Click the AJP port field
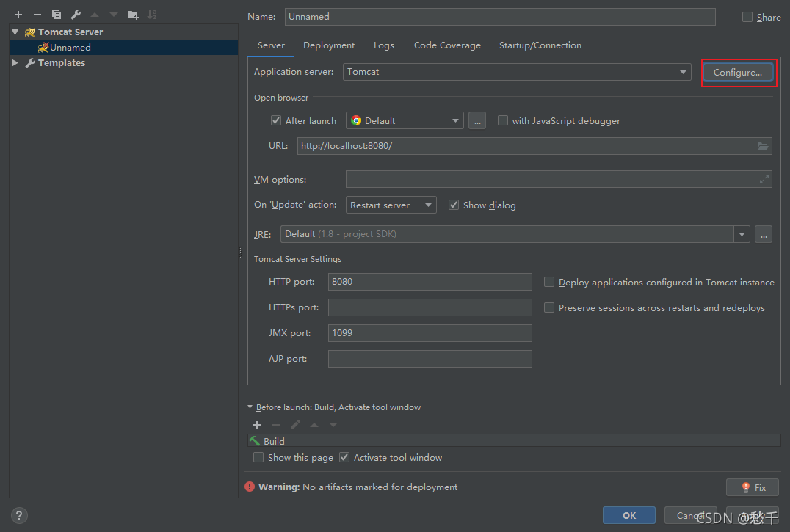790x532 pixels. click(430, 359)
